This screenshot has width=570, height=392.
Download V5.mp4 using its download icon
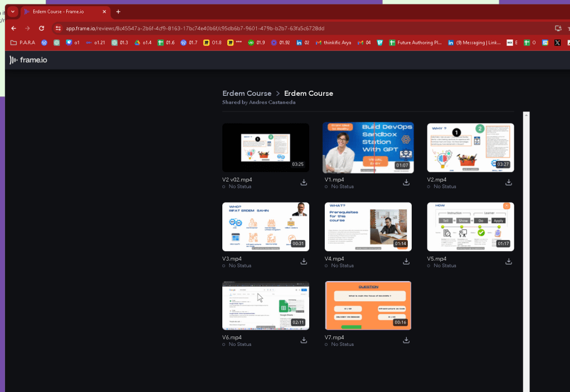(509, 262)
